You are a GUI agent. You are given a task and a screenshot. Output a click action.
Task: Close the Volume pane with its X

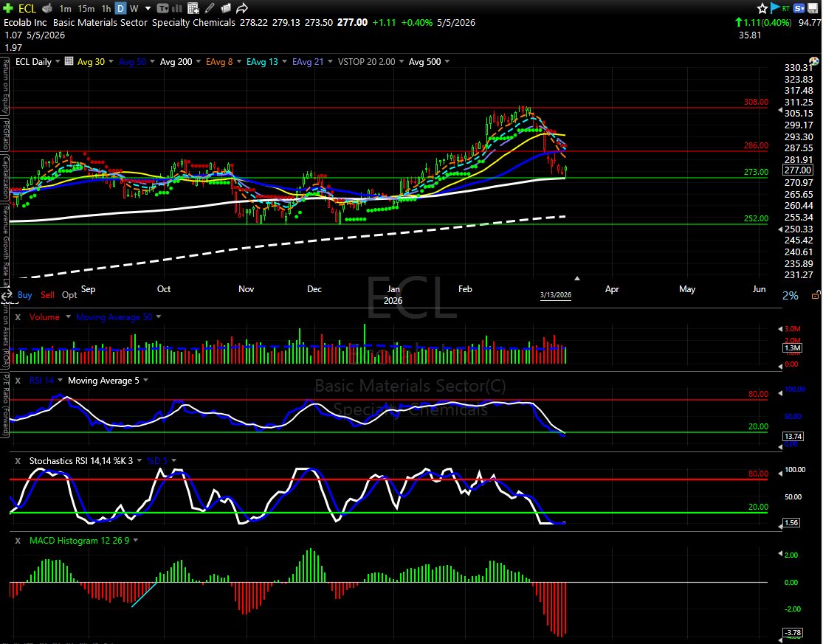[x=18, y=316]
